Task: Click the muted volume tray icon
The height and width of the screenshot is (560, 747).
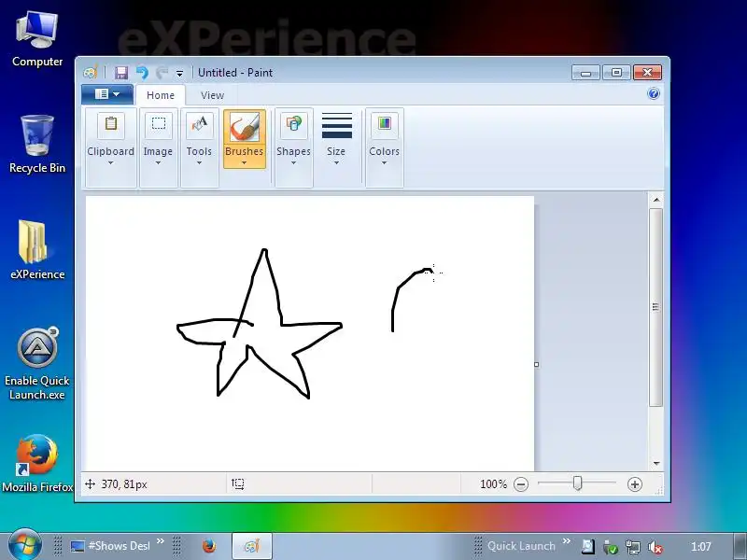Action: 655,548
